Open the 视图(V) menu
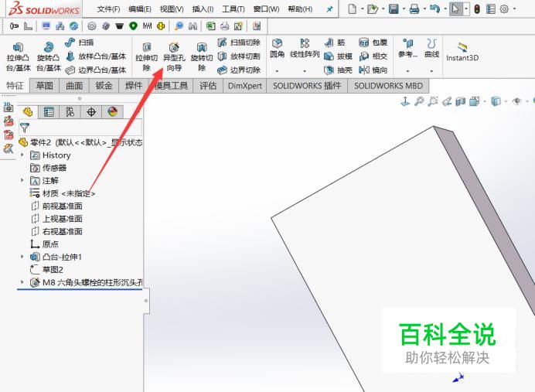535x392 pixels. click(x=172, y=9)
